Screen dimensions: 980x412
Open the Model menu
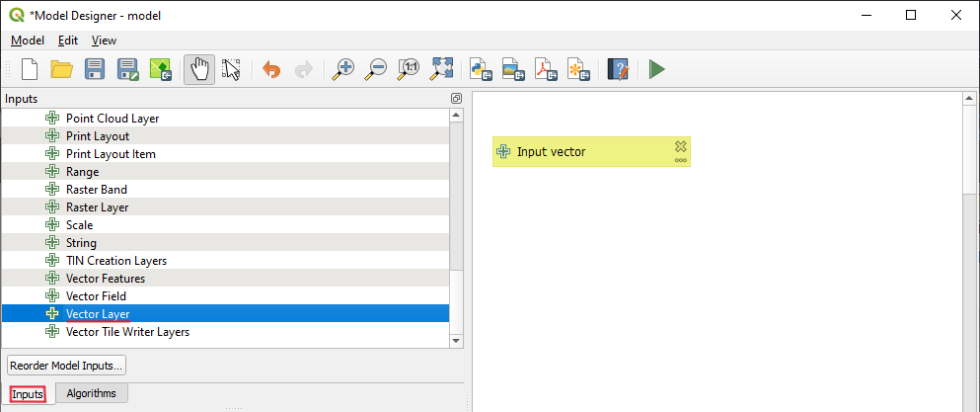tap(28, 41)
